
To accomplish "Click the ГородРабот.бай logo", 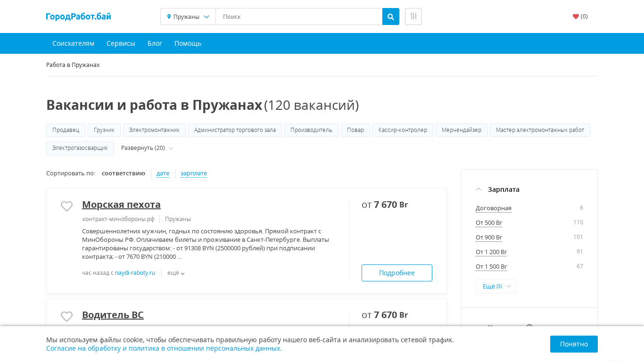I will coord(79,16).
